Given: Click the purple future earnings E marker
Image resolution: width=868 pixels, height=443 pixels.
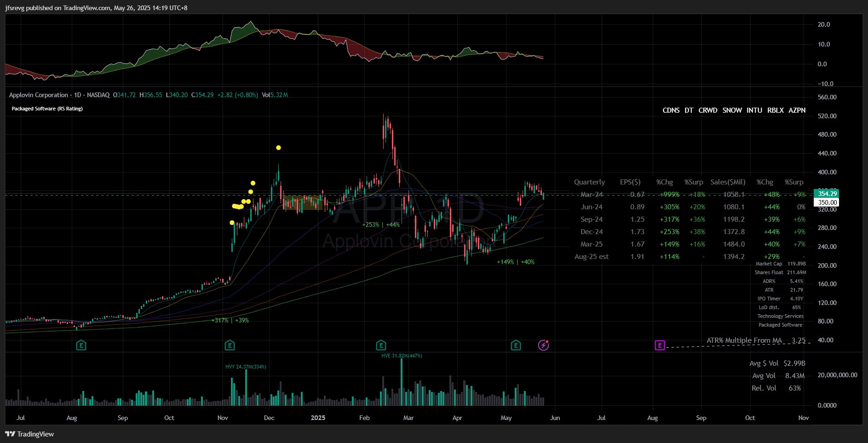Looking at the screenshot, I should tap(660, 345).
